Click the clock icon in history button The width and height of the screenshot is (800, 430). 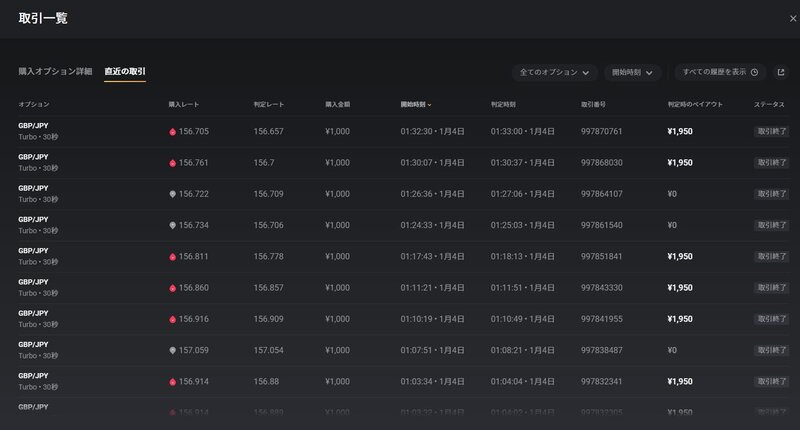click(754, 72)
